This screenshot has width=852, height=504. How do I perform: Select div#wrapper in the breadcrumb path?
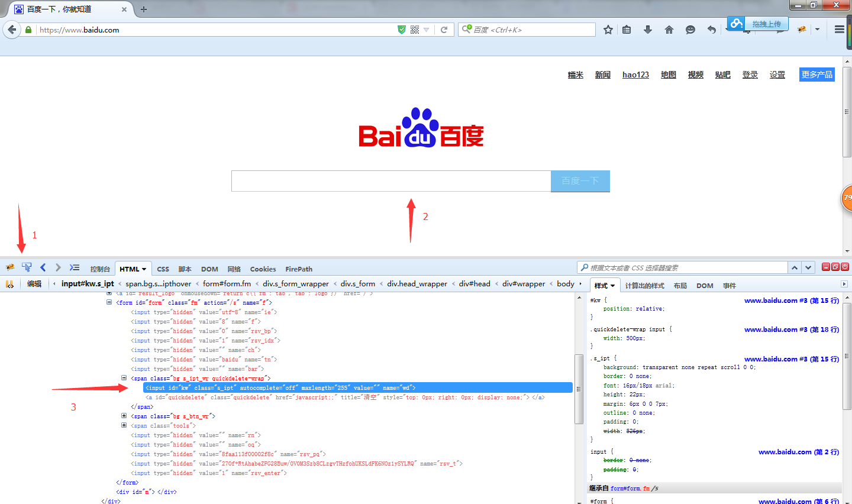point(524,284)
